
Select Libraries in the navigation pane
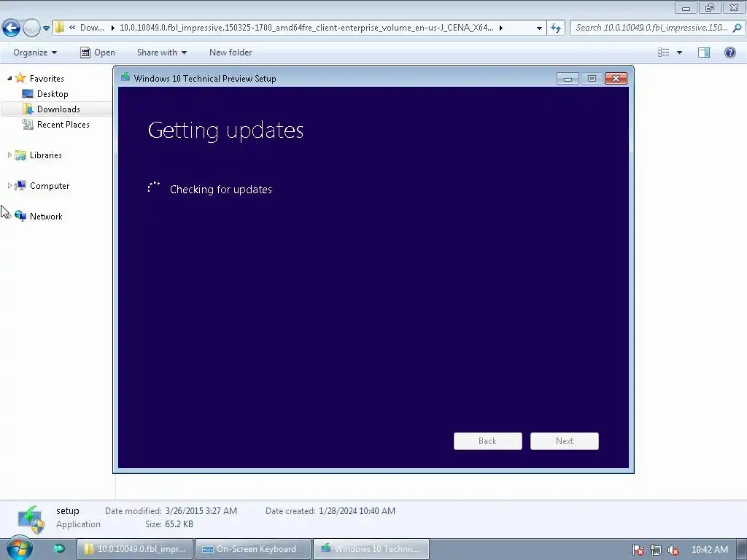pyautogui.click(x=46, y=155)
